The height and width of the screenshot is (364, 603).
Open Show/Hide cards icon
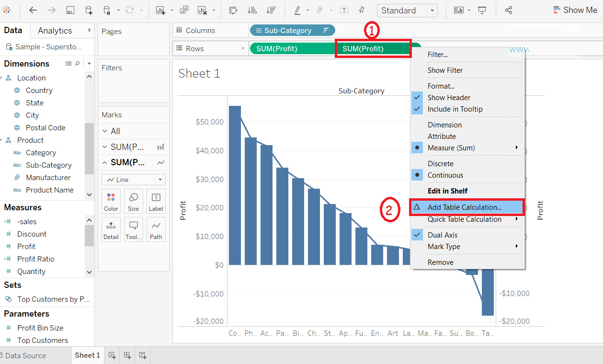tap(459, 10)
